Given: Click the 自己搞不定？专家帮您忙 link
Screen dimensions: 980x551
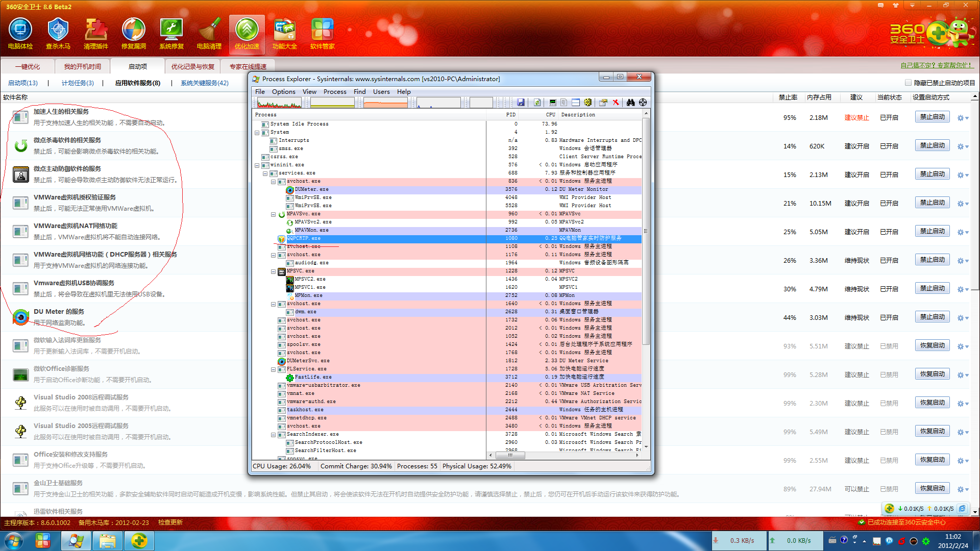Looking at the screenshot, I should click(937, 65).
